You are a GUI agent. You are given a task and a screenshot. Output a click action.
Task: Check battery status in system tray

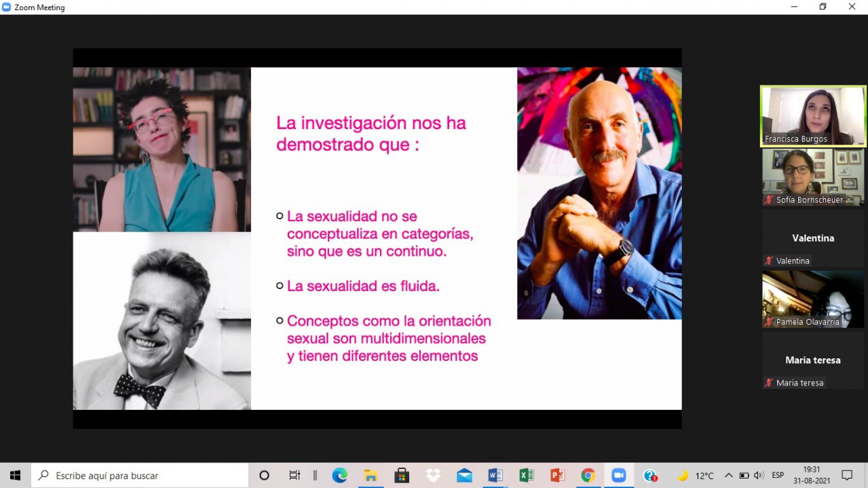744,475
